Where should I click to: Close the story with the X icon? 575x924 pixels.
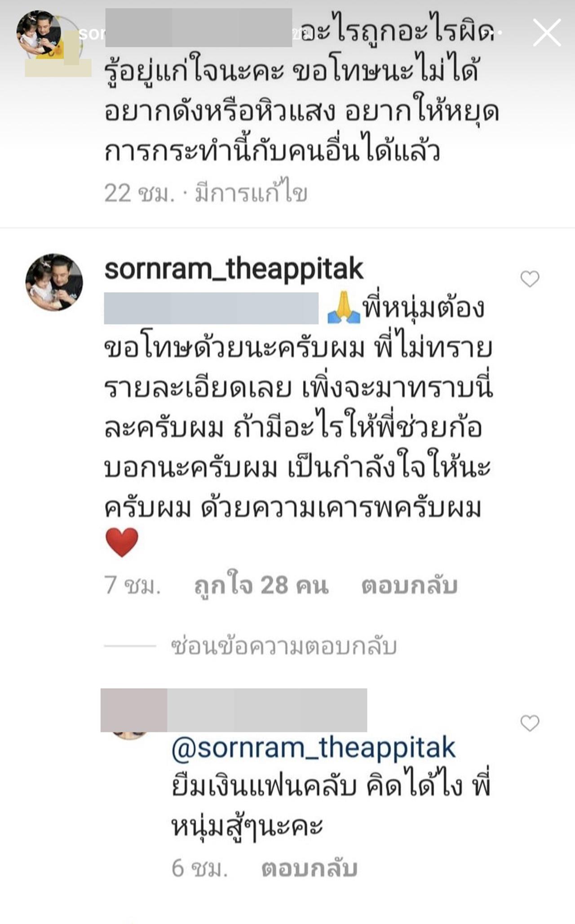click(x=547, y=32)
